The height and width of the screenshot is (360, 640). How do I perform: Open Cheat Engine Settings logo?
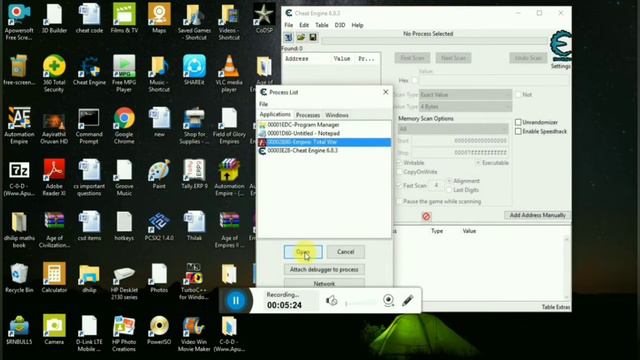560,46
